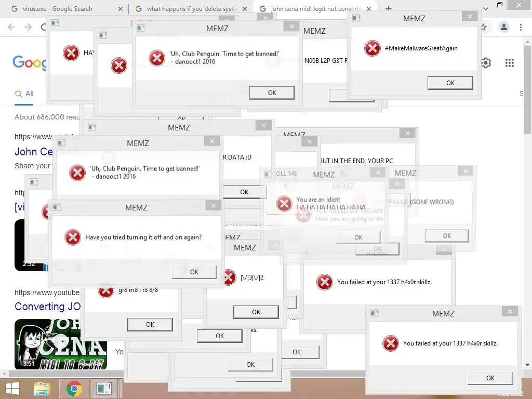The width and height of the screenshot is (532, 399).
Task: Close the 'virus.exe - Google Search' tab
Action: coord(121,9)
